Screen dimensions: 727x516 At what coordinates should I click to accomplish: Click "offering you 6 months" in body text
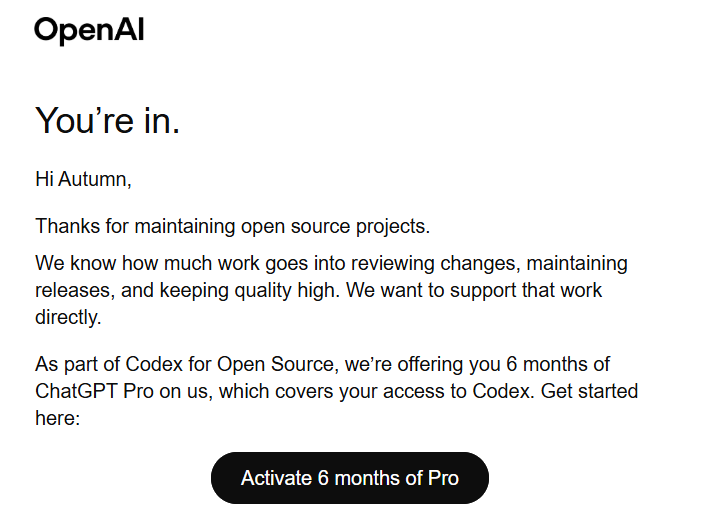coord(510,363)
